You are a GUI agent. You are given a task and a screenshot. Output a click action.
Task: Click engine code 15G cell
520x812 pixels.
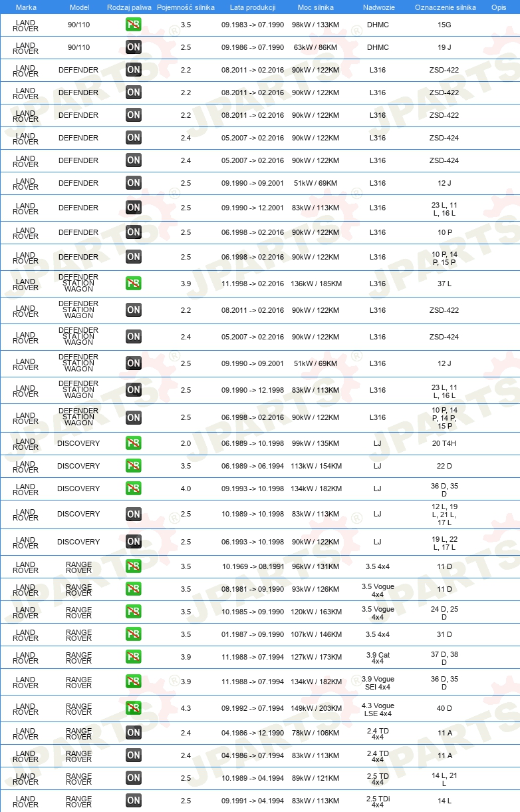[444, 25]
